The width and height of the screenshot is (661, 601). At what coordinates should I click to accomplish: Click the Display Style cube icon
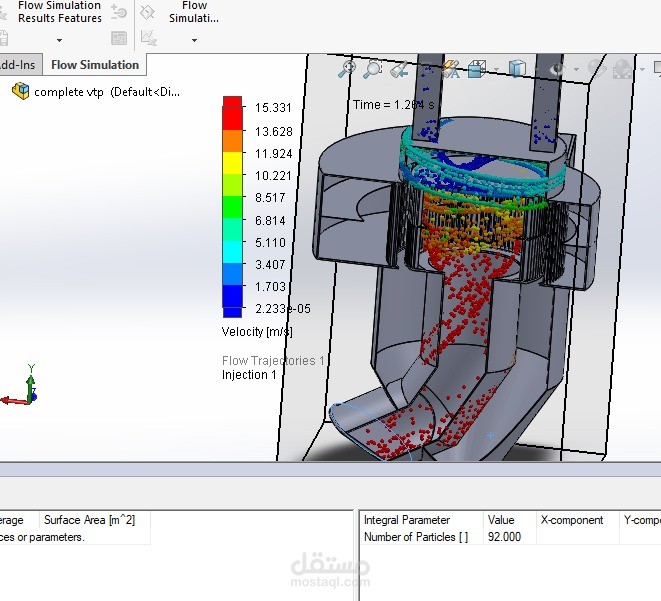point(517,69)
